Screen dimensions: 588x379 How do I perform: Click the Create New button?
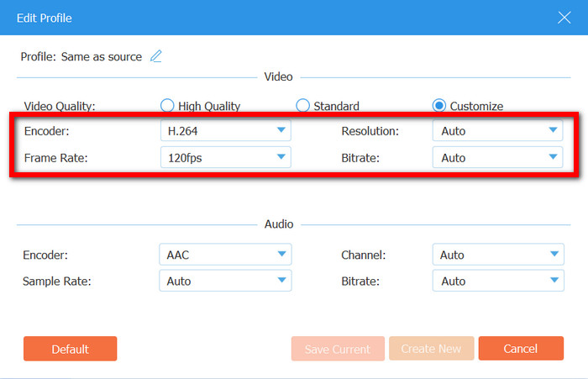(431, 349)
